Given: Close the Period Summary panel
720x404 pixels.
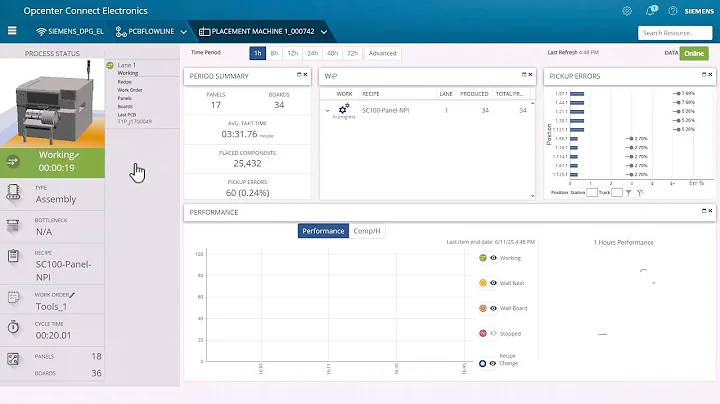Looking at the screenshot, I should 305,74.
